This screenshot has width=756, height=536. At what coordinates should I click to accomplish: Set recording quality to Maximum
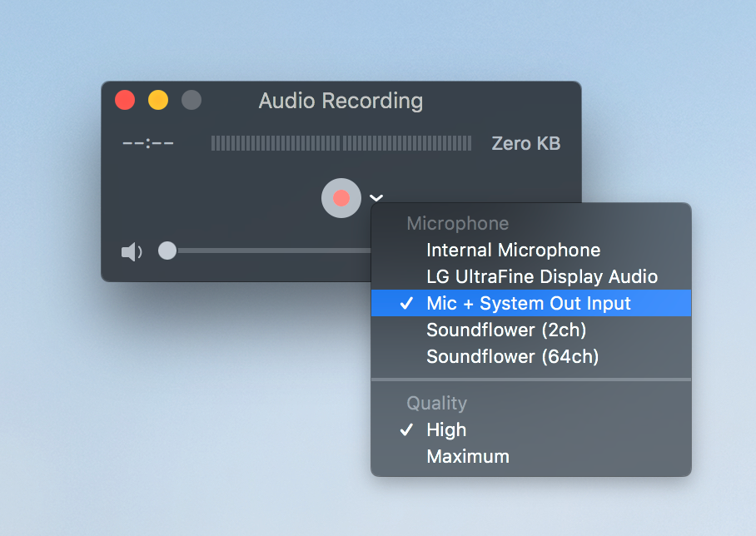[531, 456]
